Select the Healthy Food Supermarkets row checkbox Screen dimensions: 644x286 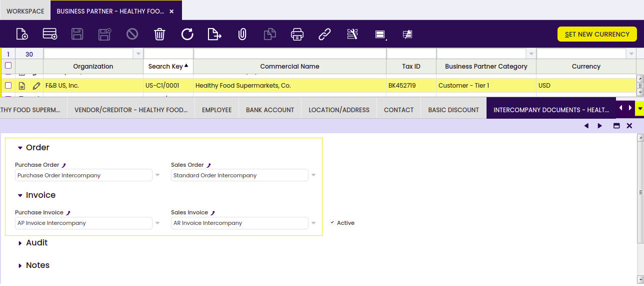(x=8, y=86)
